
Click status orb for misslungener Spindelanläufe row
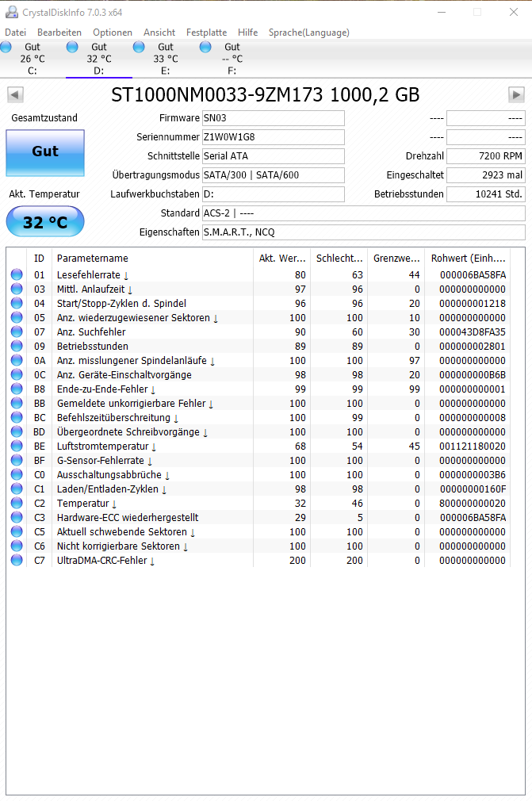[17, 360]
